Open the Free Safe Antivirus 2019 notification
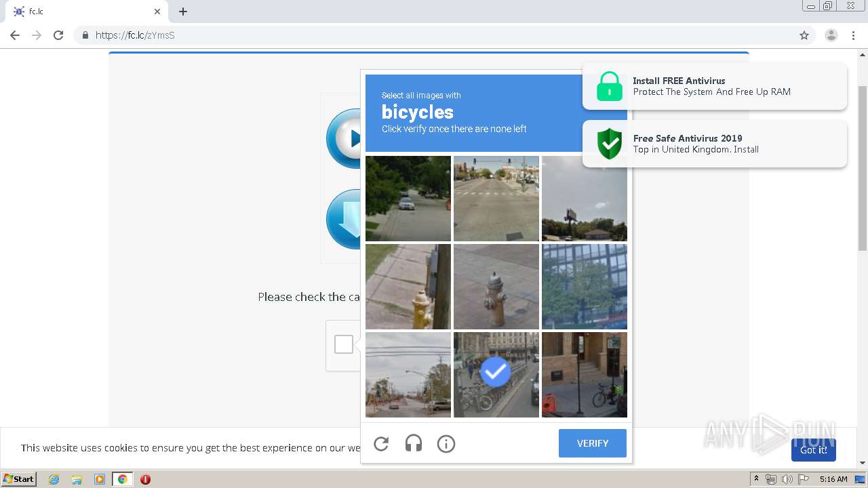Viewport: 868px width, 488px height. [715, 144]
